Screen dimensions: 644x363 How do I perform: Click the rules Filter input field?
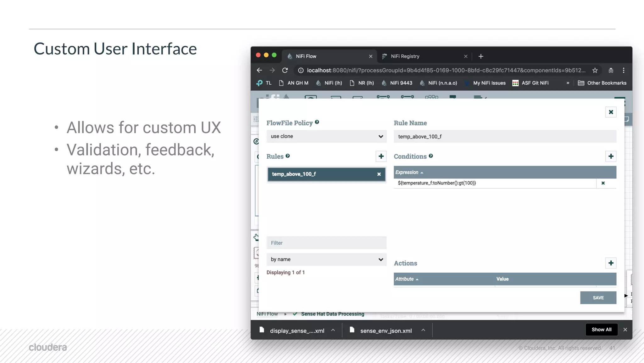(326, 243)
